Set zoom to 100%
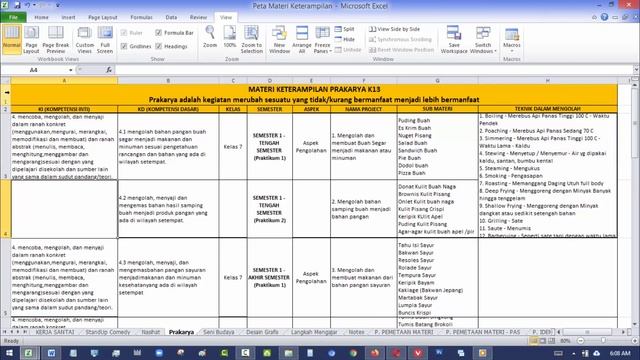This screenshot has width=640, height=360. [230, 37]
